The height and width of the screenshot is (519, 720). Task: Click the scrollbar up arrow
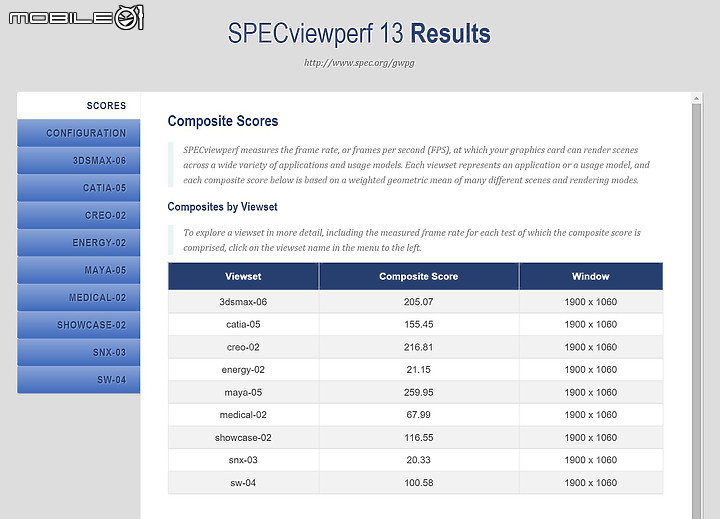tap(696, 98)
